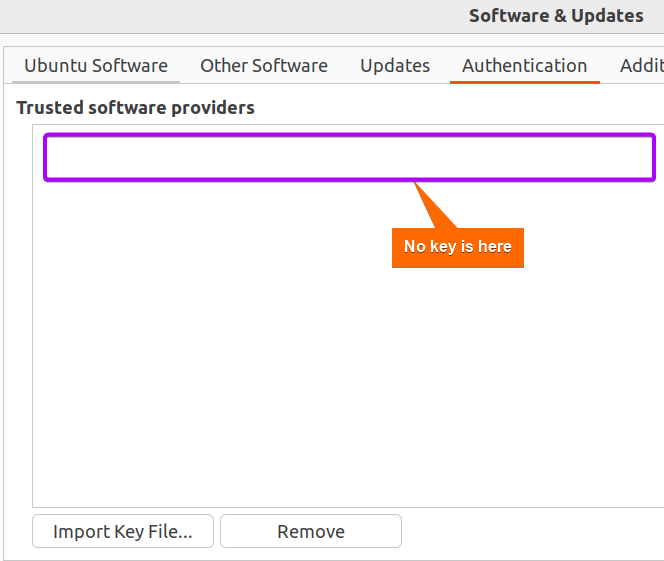
Task: Click the orange callout pointer arrow
Action: click(434, 207)
